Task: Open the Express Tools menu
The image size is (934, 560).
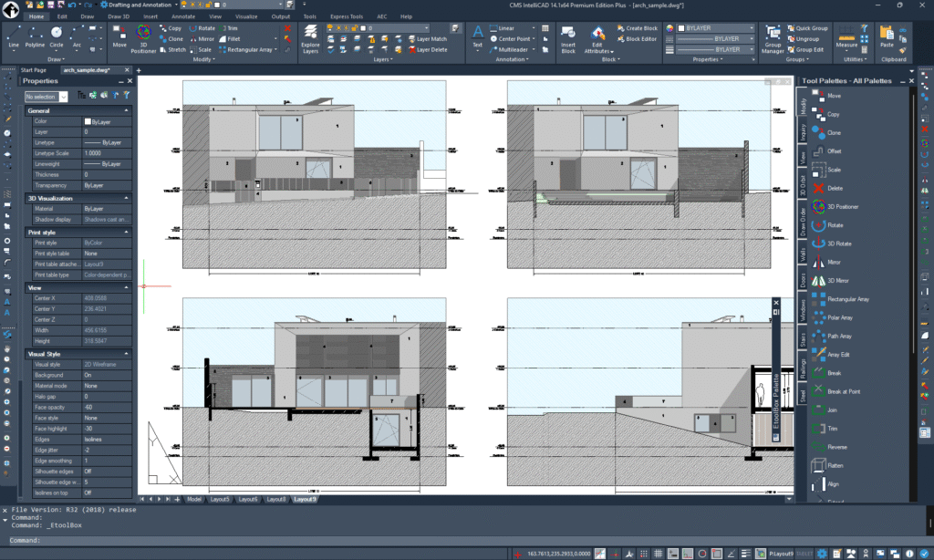Action: pos(346,16)
